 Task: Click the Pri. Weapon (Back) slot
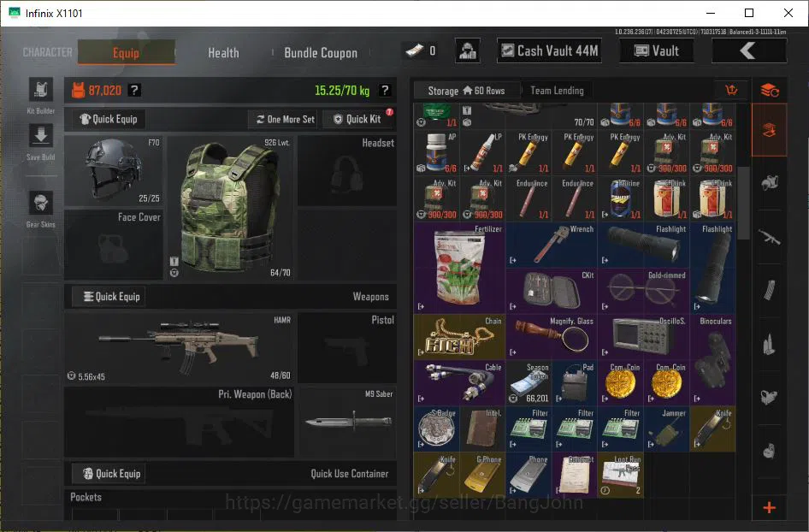[x=179, y=422]
